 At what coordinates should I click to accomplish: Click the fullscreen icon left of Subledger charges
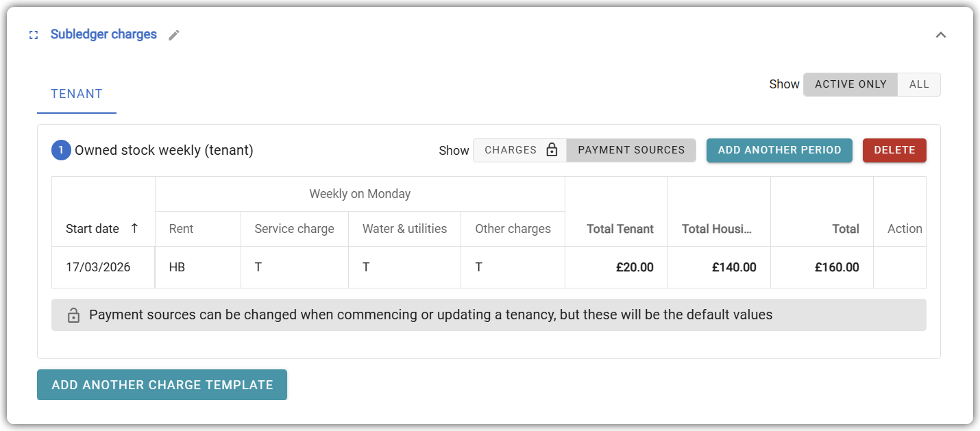coord(34,35)
